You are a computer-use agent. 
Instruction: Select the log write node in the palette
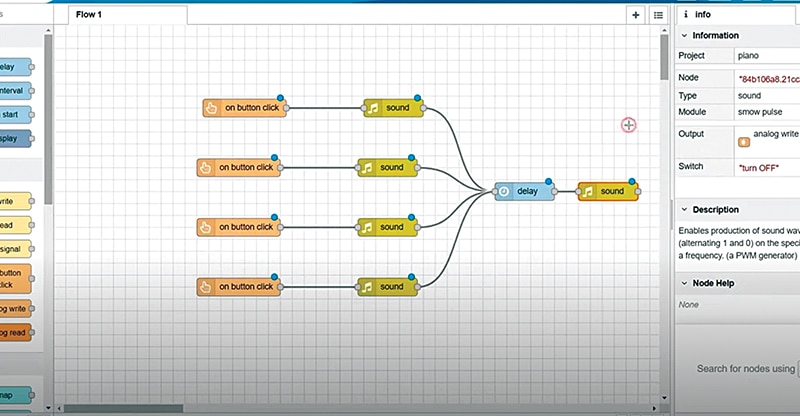(x=15, y=308)
